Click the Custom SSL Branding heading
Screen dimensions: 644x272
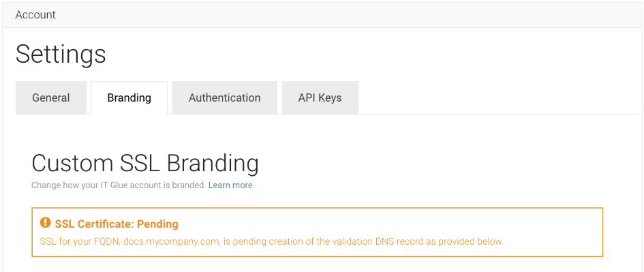click(145, 164)
